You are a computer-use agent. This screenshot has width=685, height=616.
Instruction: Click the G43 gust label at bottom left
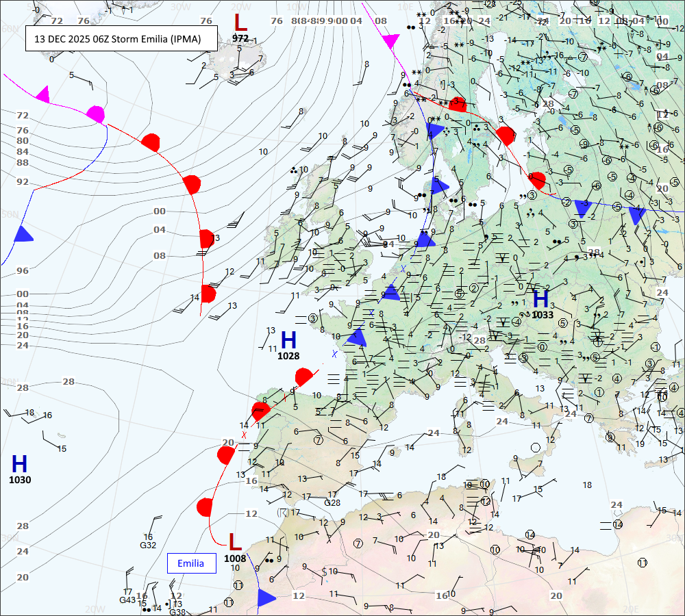(x=127, y=600)
